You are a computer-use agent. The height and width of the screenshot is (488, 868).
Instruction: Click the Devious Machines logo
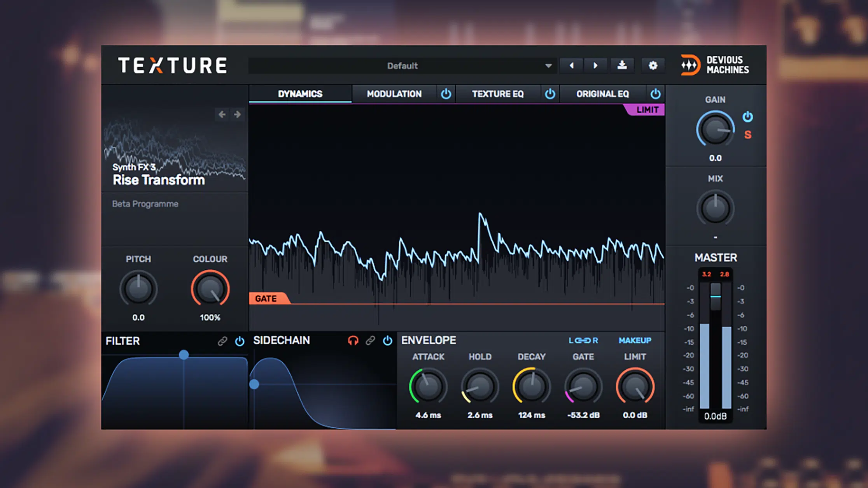point(715,65)
